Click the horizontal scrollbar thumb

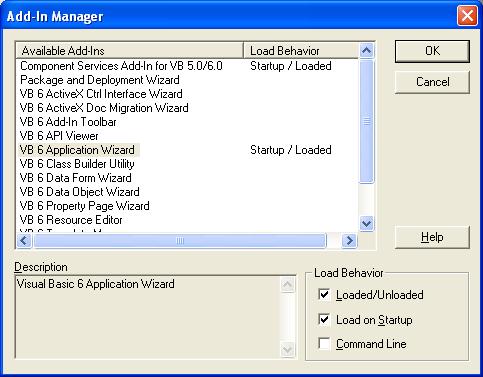click(180, 240)
